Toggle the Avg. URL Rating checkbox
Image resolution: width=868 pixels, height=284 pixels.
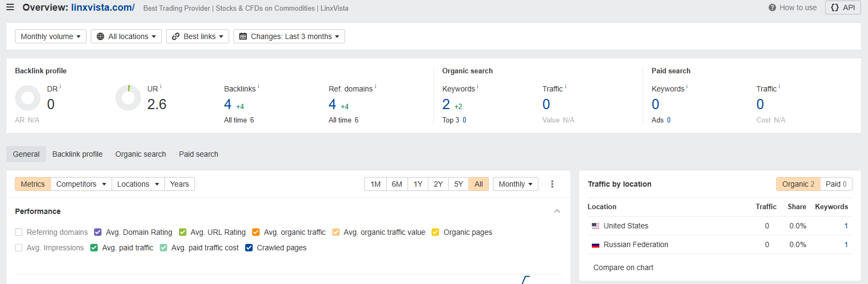point(183,232)
